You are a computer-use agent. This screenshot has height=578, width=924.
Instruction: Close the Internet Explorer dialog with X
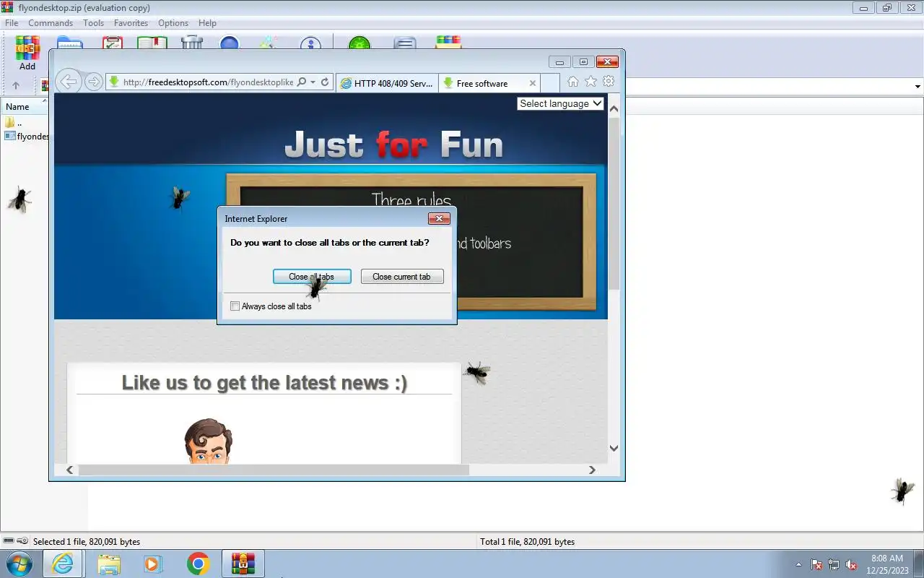(439, 218)
